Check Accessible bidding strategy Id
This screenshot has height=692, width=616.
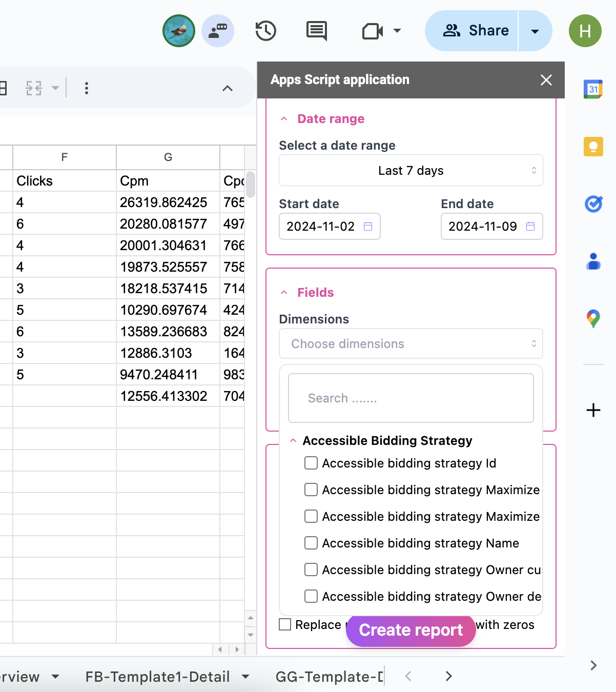[x=311, y=463]
